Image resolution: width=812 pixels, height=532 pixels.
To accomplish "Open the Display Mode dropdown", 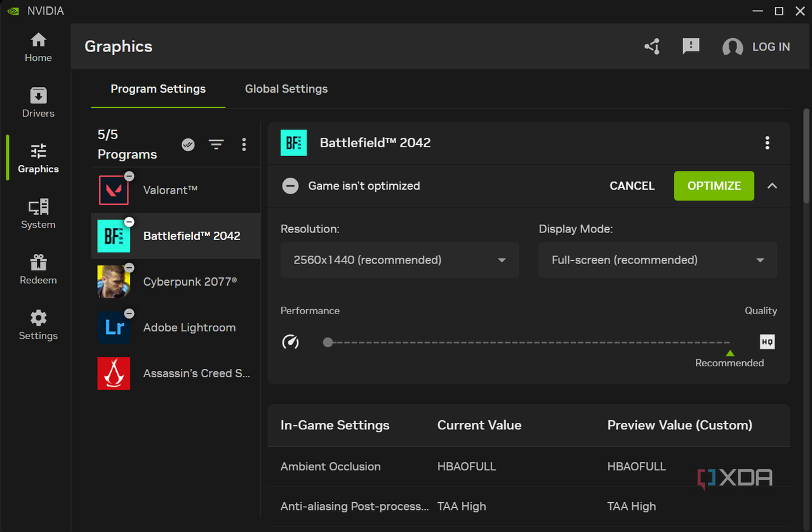I will (x=657, y=260).
